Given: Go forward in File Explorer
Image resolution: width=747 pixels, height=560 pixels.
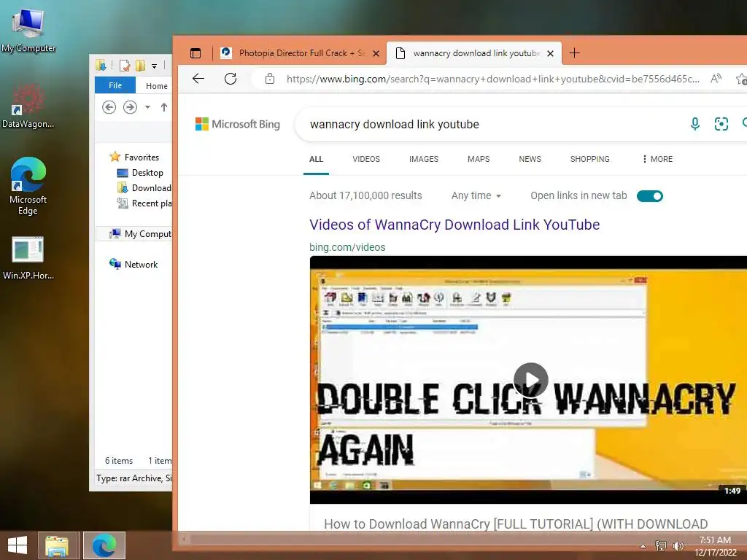Looking at the screenshot, I should [x=130, y=107].
